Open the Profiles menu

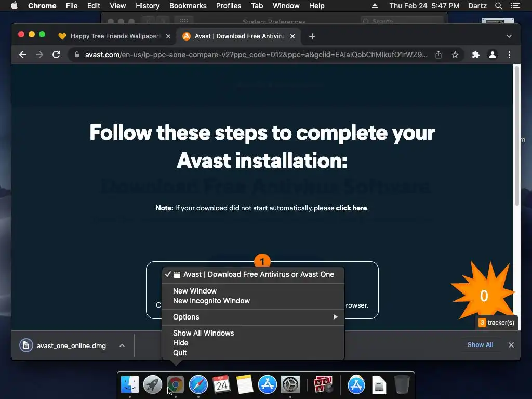(229, 6)
